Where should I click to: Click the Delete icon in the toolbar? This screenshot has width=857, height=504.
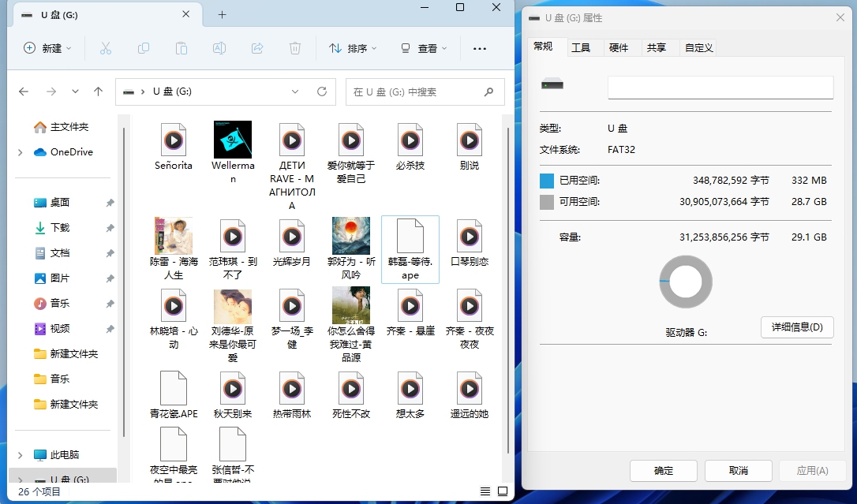294,48
